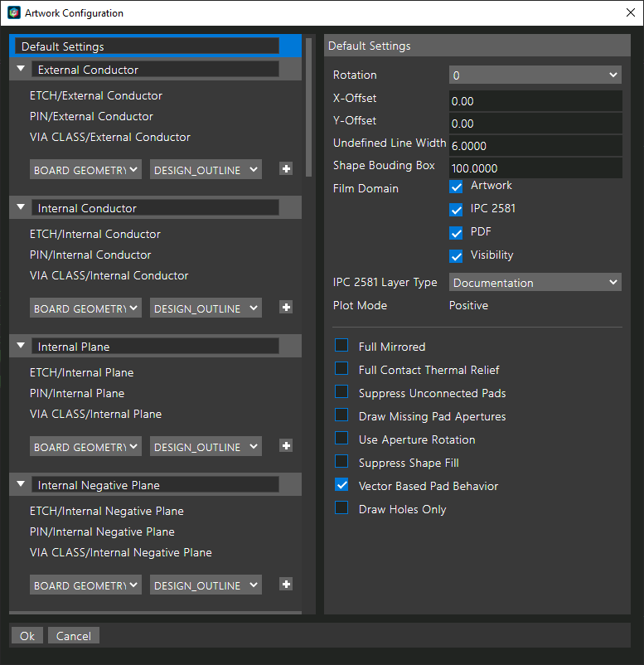This screenshot has height=665, width=644.
Task: Collapse the External Conductor section
Action: click(x=21, y=68)
